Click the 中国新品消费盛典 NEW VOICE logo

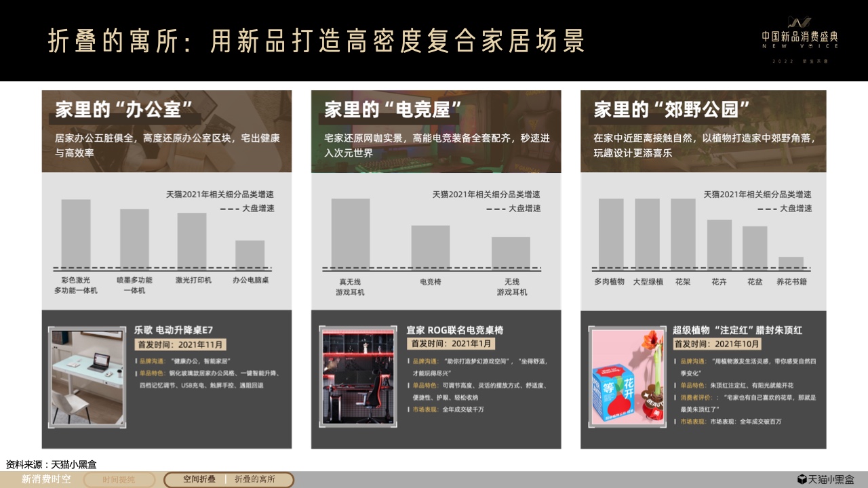(800, 39)
